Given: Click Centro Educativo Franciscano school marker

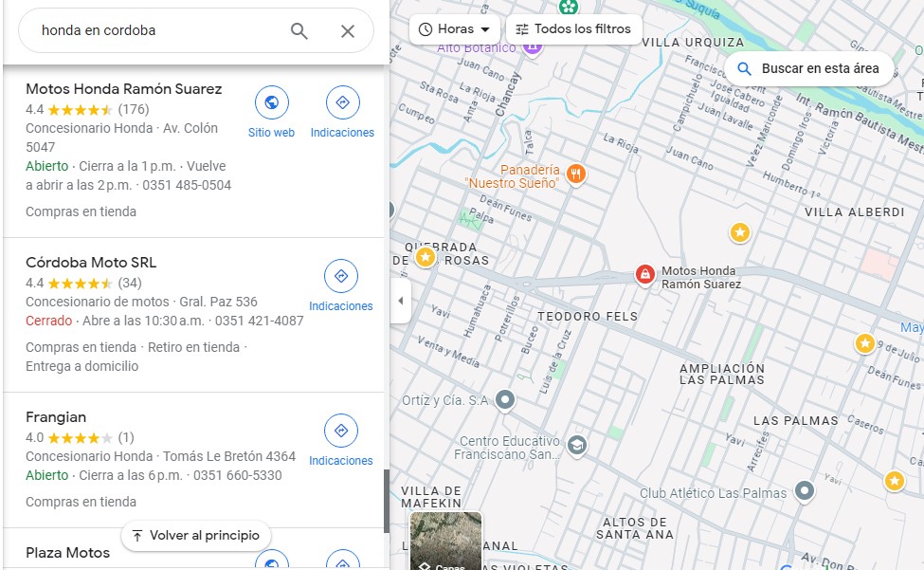Looking at the screenshot, I should pyautogui.click(x=577, y=446).
